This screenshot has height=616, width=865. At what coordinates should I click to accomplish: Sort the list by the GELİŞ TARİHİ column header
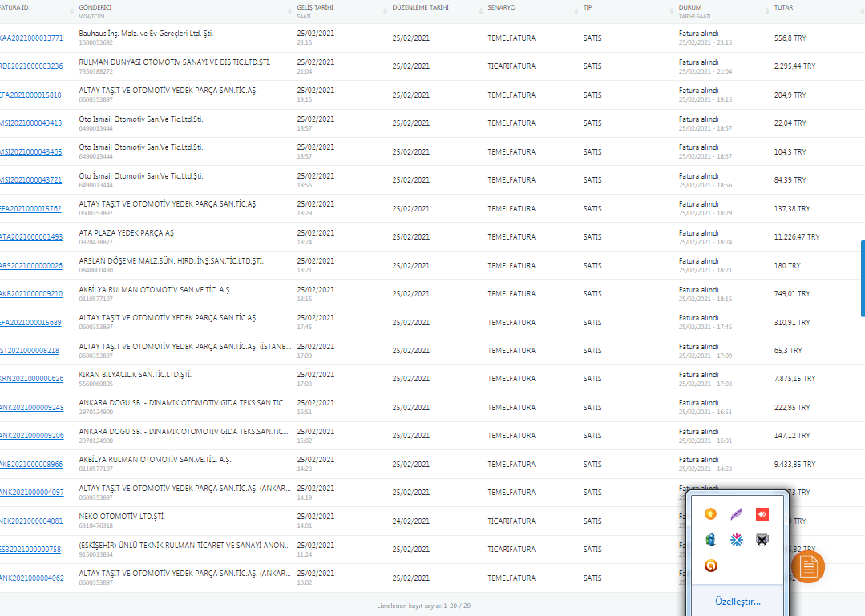point(315,7)
